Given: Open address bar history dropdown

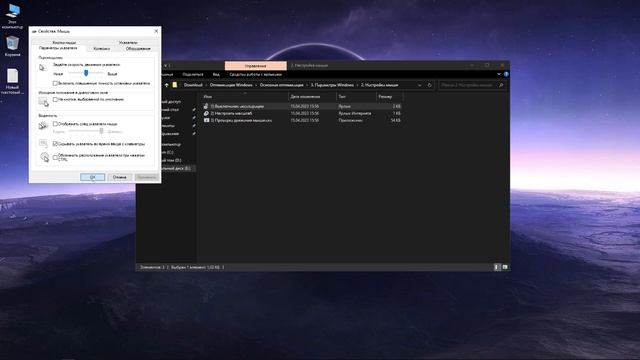Looking at the screenshot, I should coord(420,85).
